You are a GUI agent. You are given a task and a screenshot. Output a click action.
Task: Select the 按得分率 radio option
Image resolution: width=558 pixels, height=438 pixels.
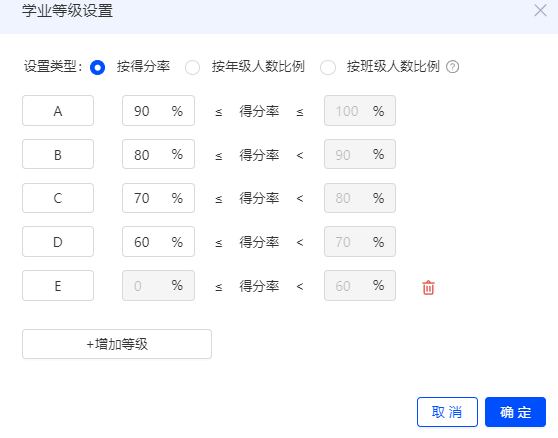[98, 67]
